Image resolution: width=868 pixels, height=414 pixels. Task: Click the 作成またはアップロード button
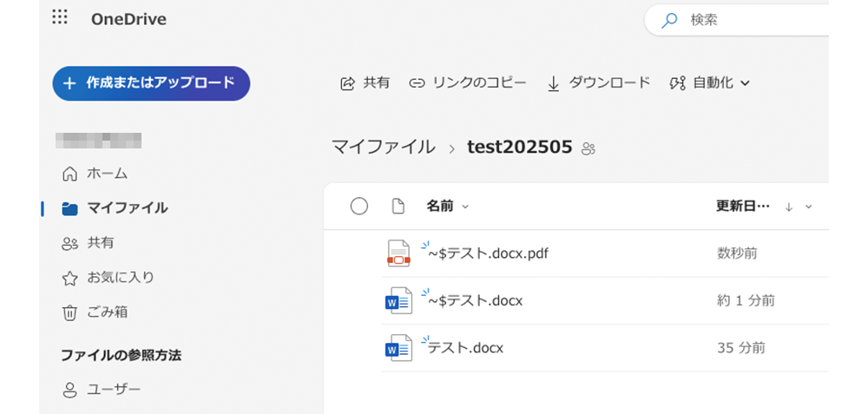coord(151,83)
